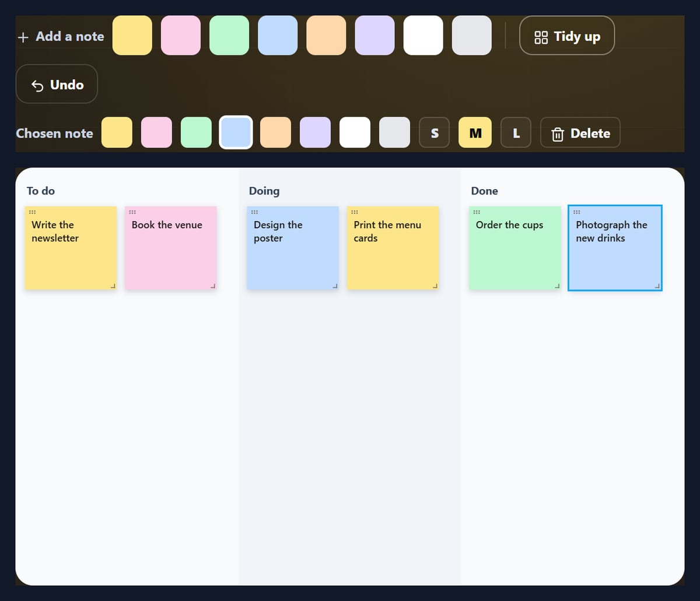Set the chosen note size to S
700x601 pixels.
[435, 132]
